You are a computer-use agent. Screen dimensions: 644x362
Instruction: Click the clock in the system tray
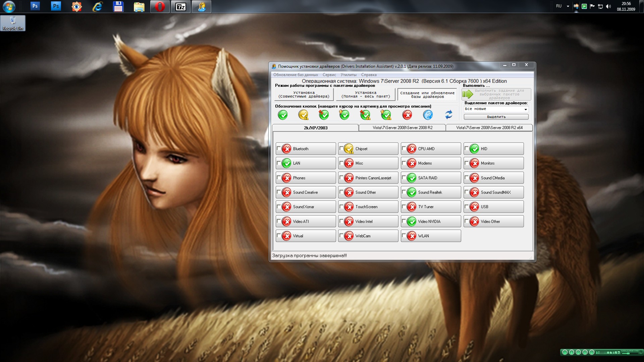point(626,6)
